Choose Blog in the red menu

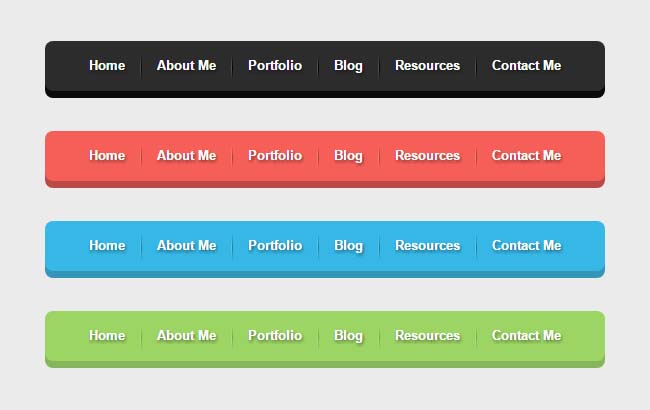tap(348, 156)
